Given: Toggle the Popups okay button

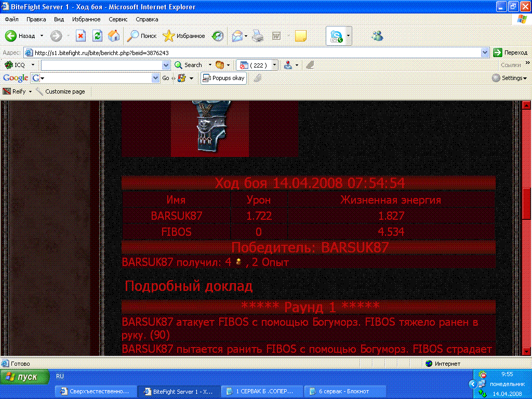Looking at the screenshot, I should point(223,78).
